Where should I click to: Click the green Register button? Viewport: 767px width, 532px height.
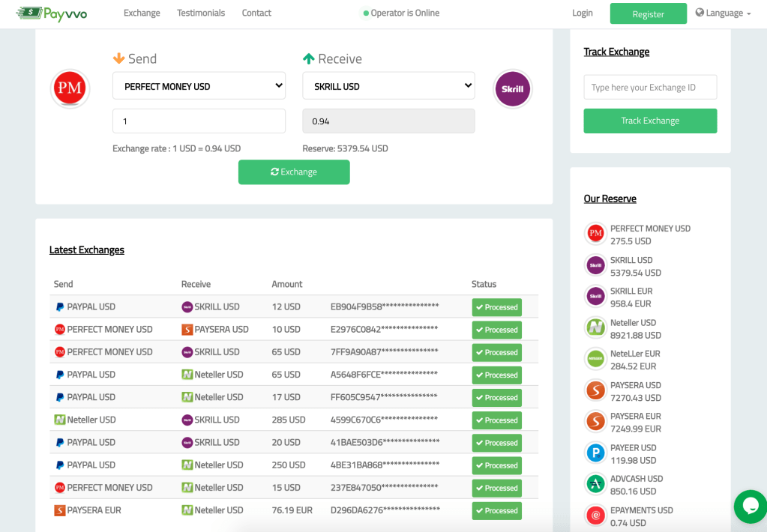pos(648,13)
